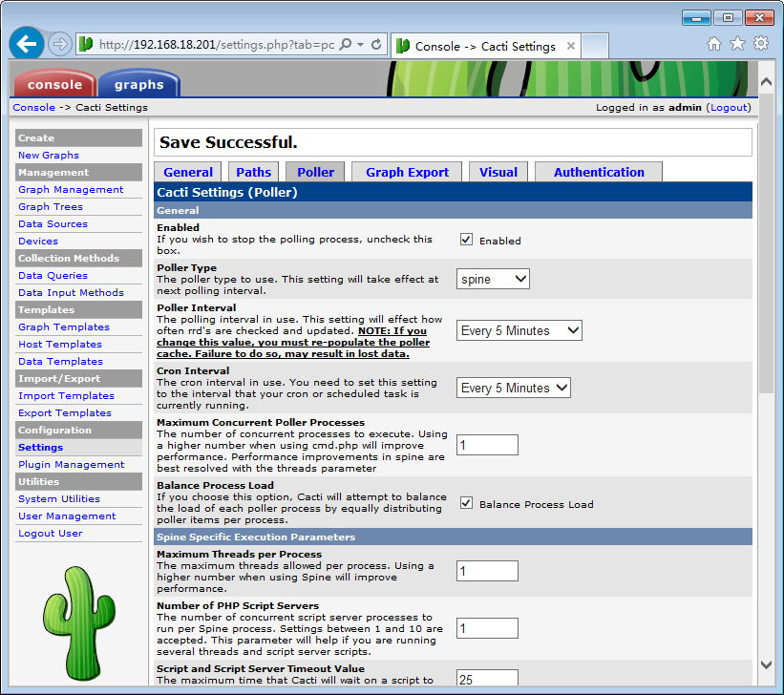Open New Graphs in sidebar
The height and width of the screenshot is (695, 784).
pyautogui.click(x=49, y=155)
